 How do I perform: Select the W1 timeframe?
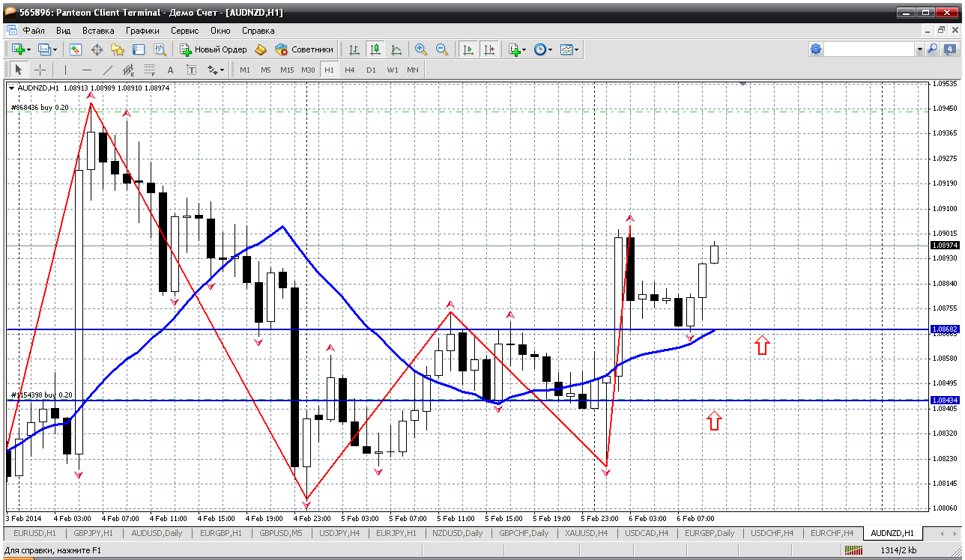click(x=393, y=70)
